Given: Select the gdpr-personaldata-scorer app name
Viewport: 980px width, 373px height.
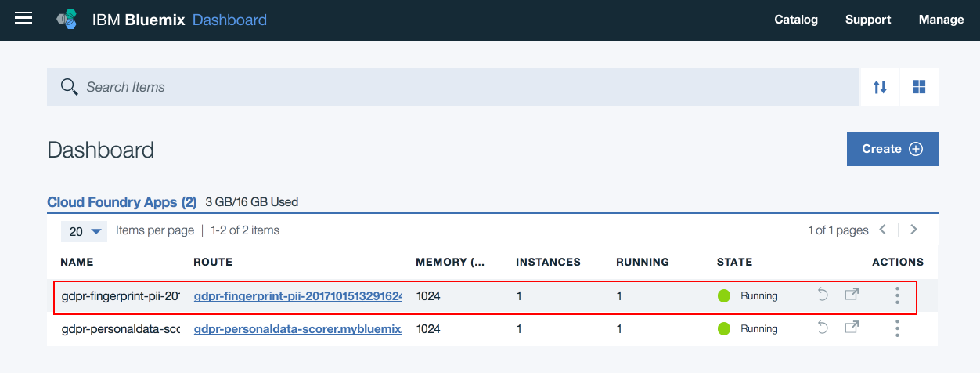Looking at the screenshot, I should point(121,329).
